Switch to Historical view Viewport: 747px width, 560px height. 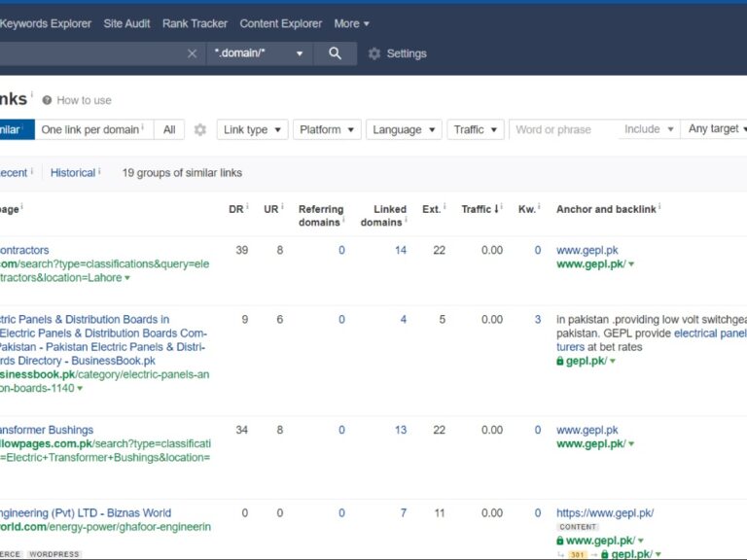click(73, 173)
